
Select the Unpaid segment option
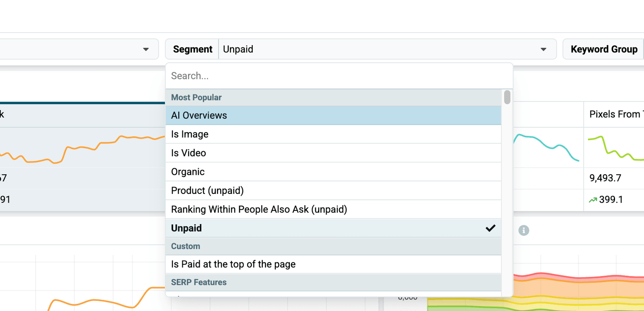point(333,228)
